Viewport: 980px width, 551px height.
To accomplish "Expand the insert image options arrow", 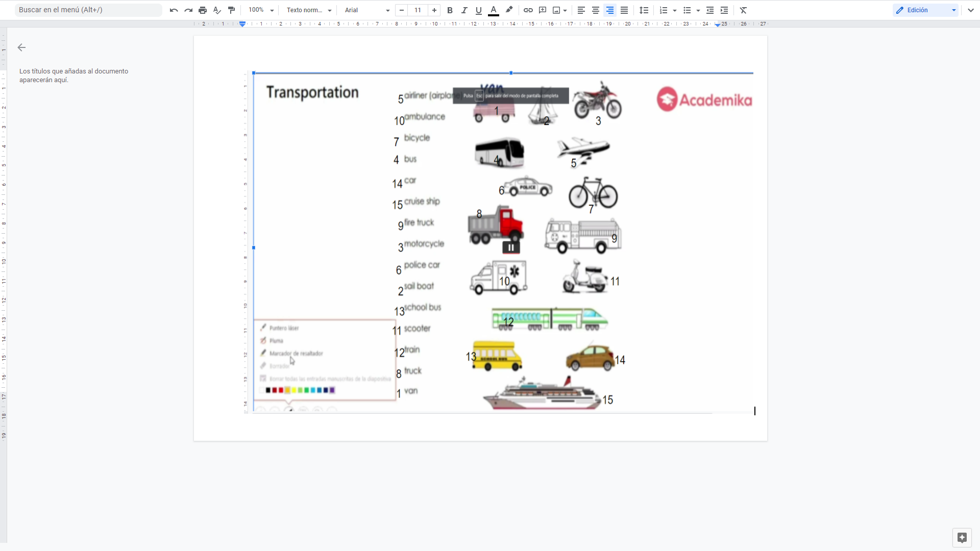I will [x=565, y=10].
